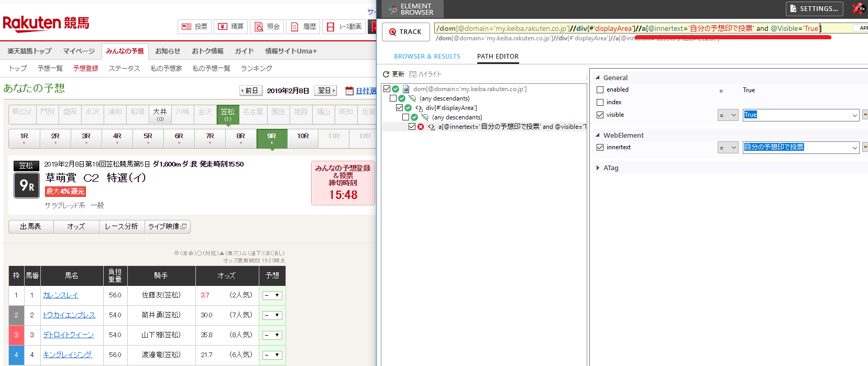Open 予想 dropdown for horse カレンスレイ
This screenshot has height=366, width=868.
(x=272, y=295)
